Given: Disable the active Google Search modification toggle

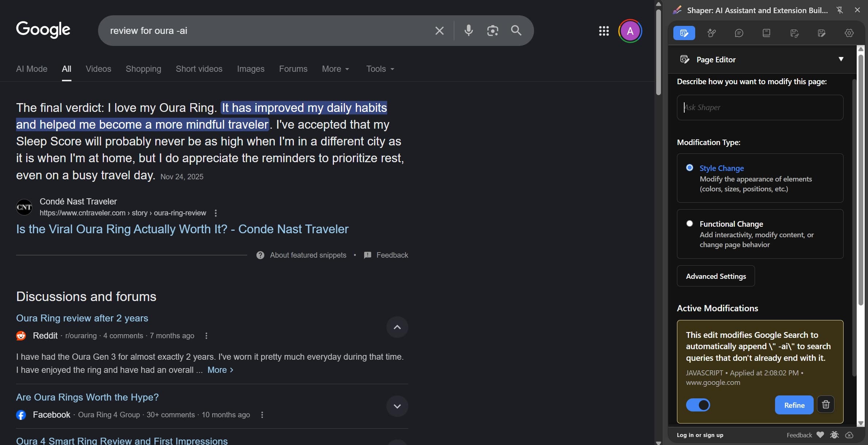Looking at the screenshot, I should tap(698, 405).
